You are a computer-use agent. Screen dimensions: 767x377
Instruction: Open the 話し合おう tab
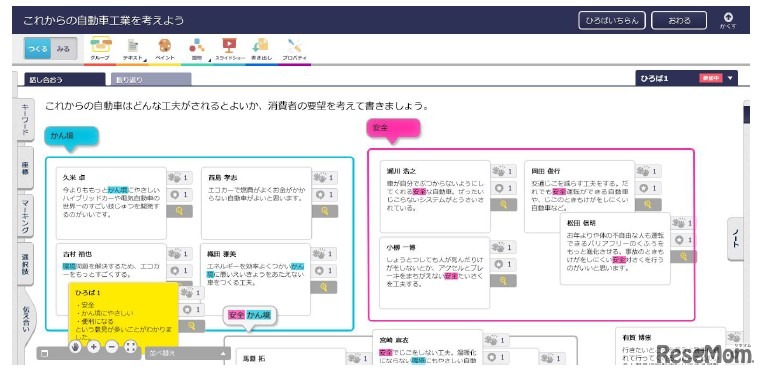click(65, 80)
